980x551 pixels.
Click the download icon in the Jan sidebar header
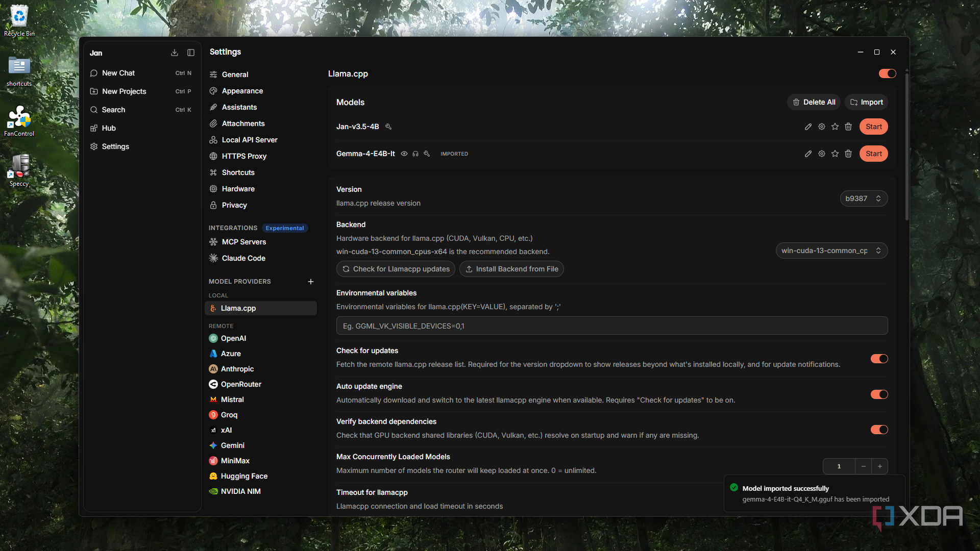click(x=175, y=53)
